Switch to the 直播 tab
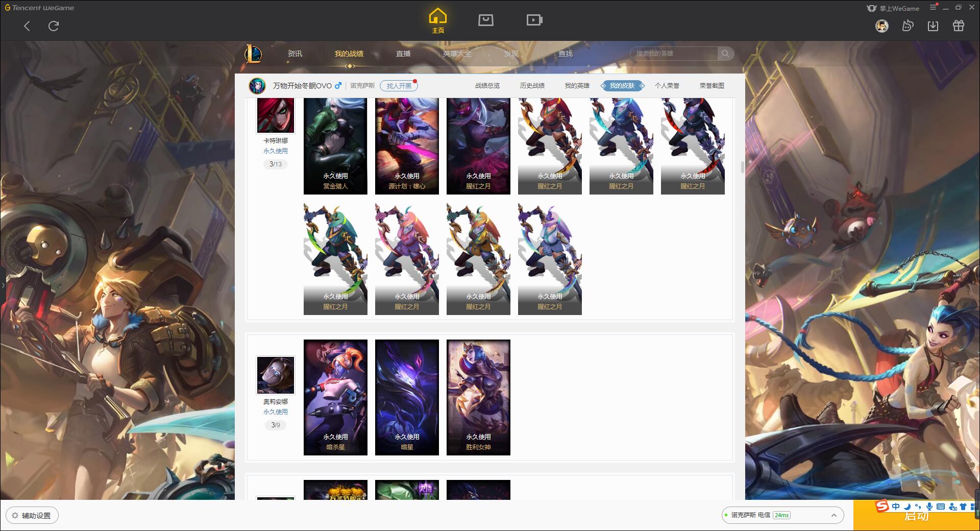This screenshot has height=531, width=980. (x=403, y=54)
